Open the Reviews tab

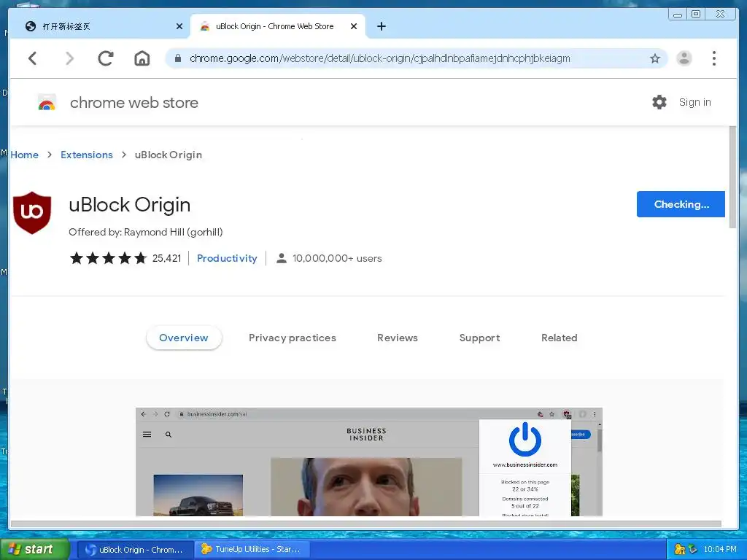(x=398, y=338)
